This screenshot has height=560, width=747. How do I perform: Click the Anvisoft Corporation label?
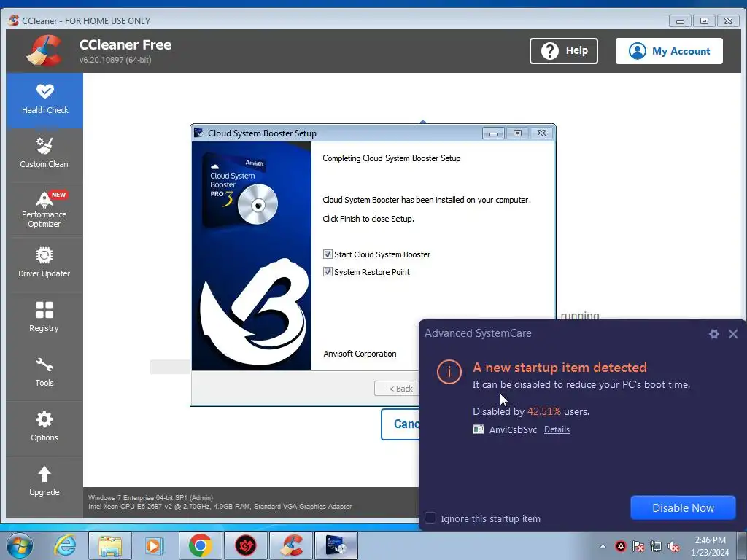[x=360, y=354]
